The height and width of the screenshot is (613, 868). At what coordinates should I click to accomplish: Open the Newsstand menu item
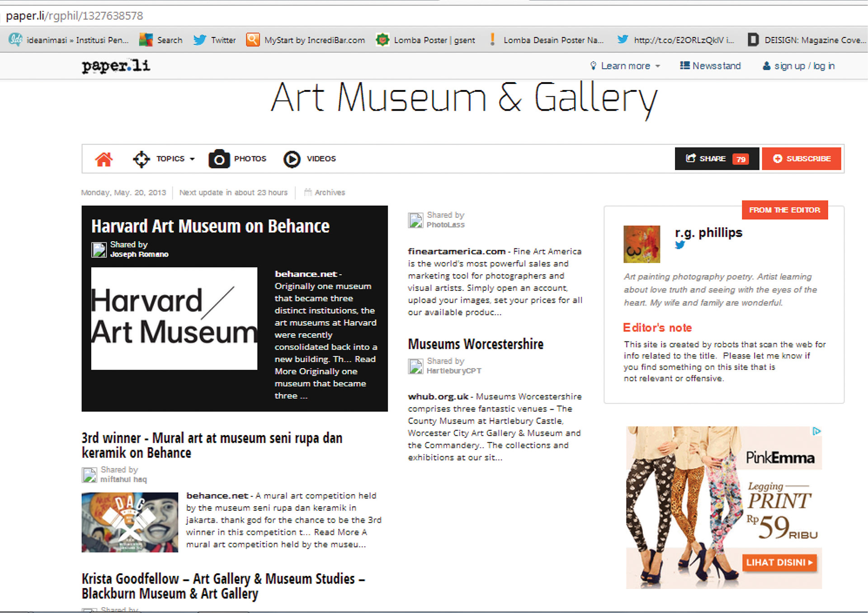(717, 66)
